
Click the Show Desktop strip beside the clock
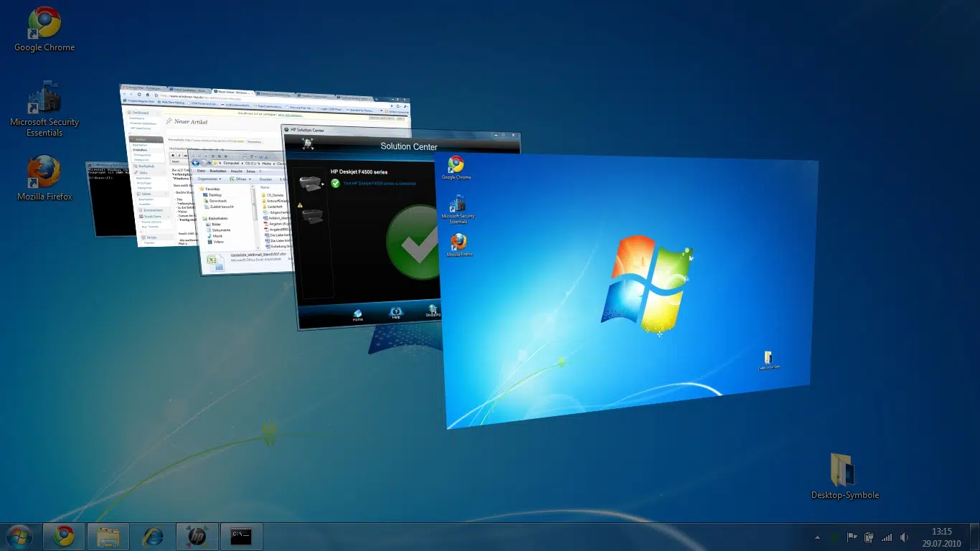tap(975, 537)
